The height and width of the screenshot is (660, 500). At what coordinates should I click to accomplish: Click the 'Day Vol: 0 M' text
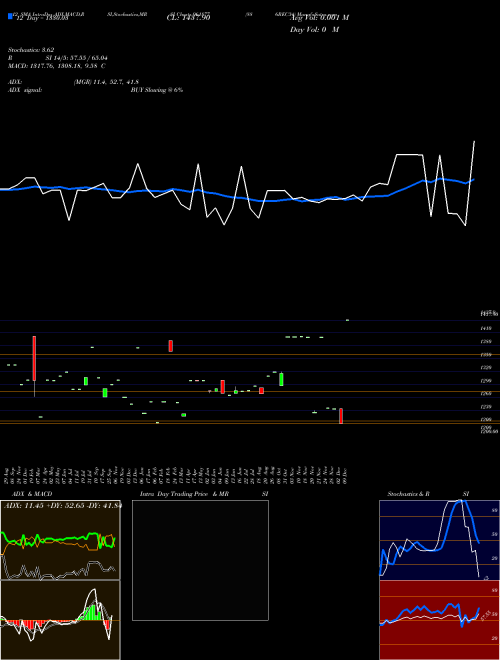[x=314, y=30]
